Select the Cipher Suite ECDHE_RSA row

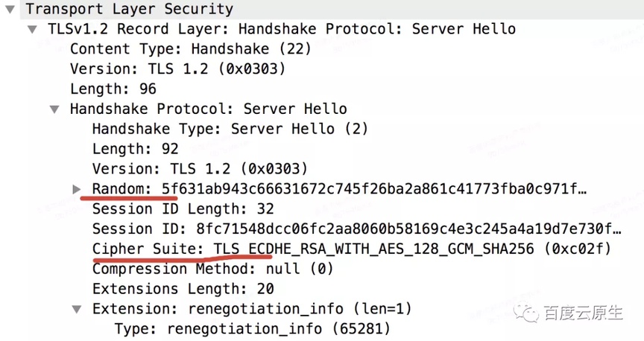click(352, 249)
